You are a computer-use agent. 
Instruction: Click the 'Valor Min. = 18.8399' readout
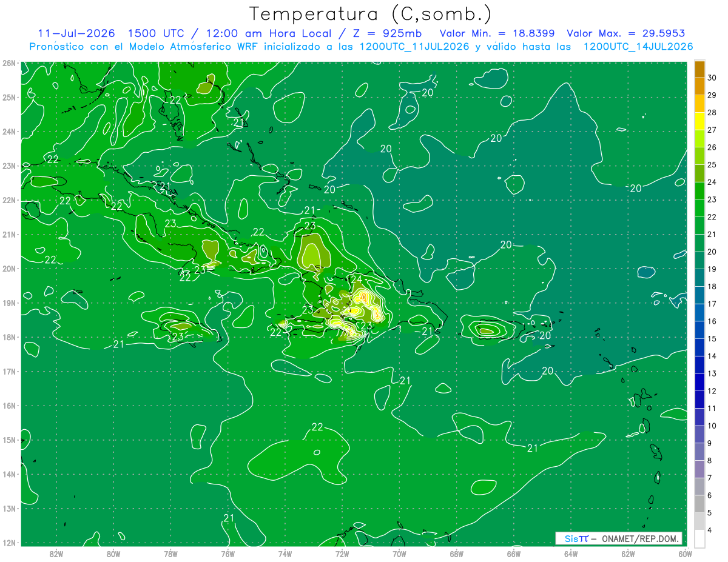click(x=496, y=33)
